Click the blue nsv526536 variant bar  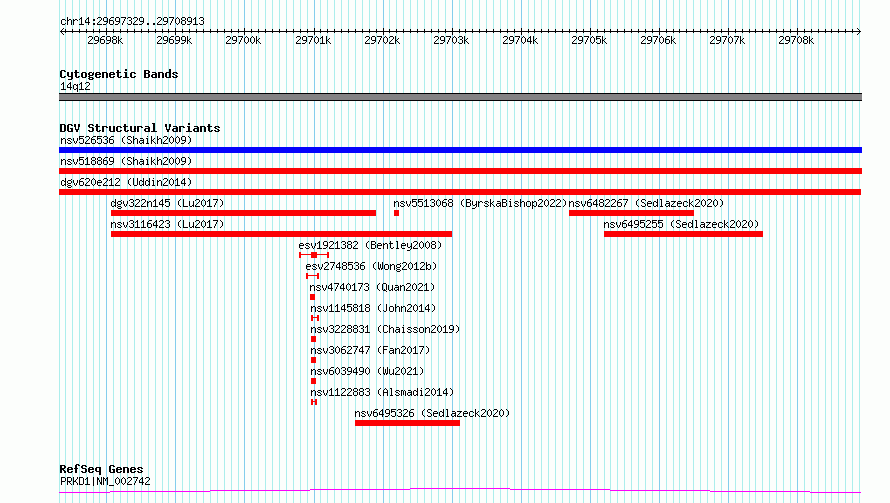(460, 150)
